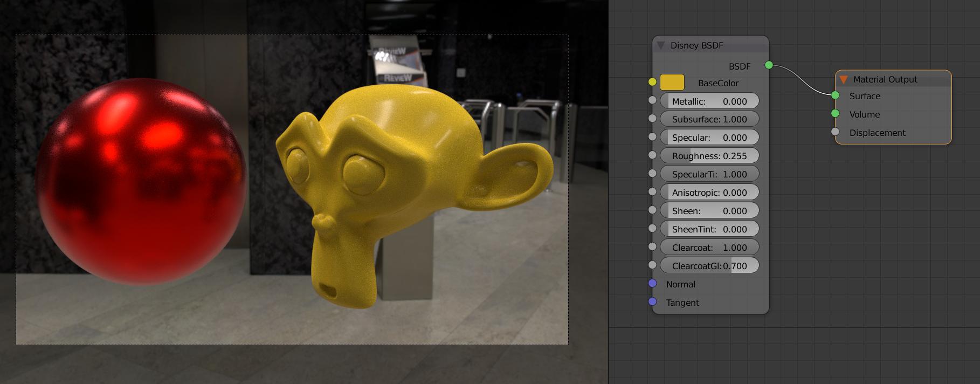
Task: Click the Roughness input socket
Action: 652,155
